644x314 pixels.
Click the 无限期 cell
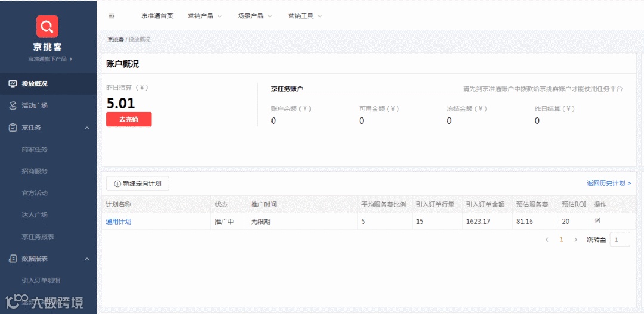click(261, 222)
